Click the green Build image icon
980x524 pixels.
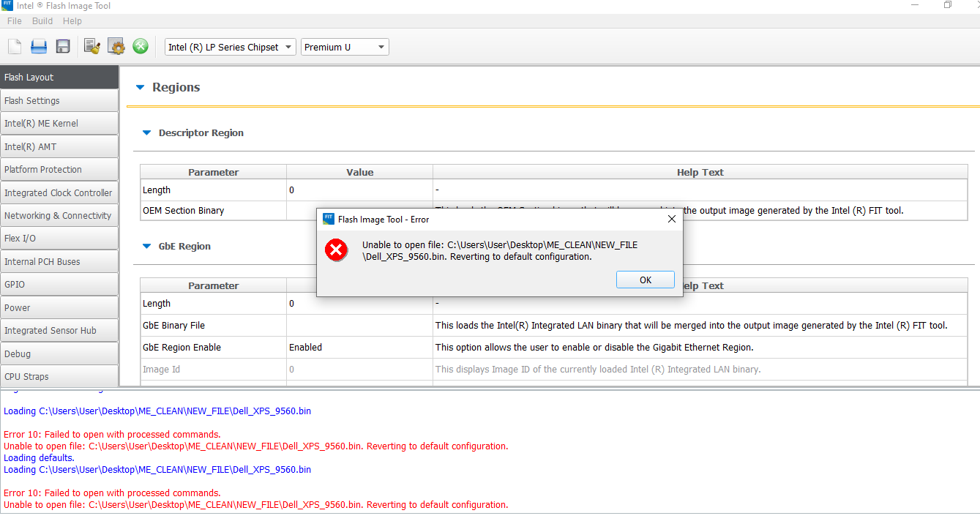point(141,47)
